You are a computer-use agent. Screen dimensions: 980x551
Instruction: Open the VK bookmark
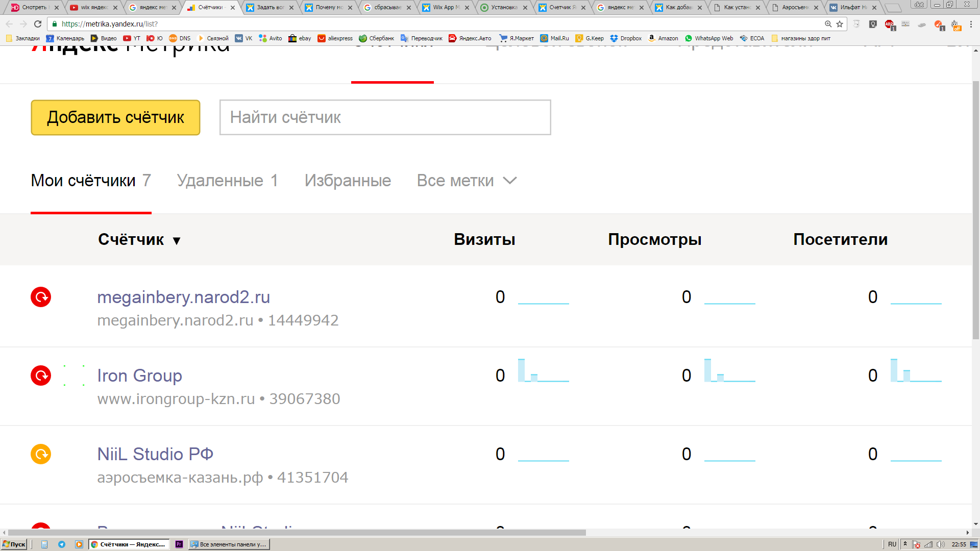(x=243, y=38)
